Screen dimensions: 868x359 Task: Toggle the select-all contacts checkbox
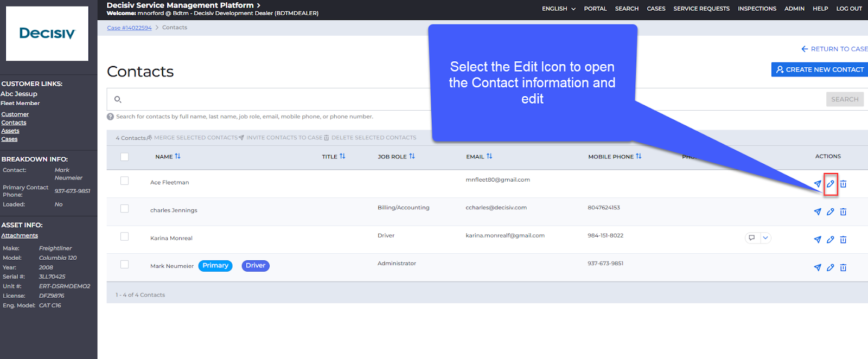(125, 157)
